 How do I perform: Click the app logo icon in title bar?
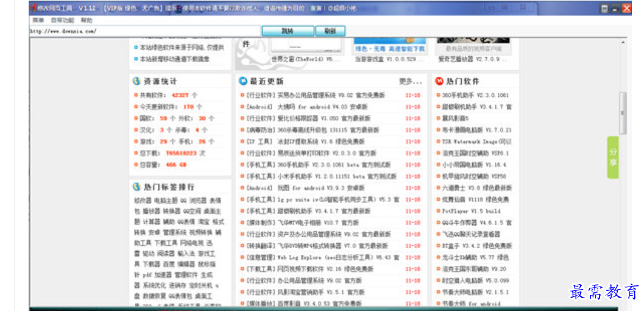(x=34, y=8)
